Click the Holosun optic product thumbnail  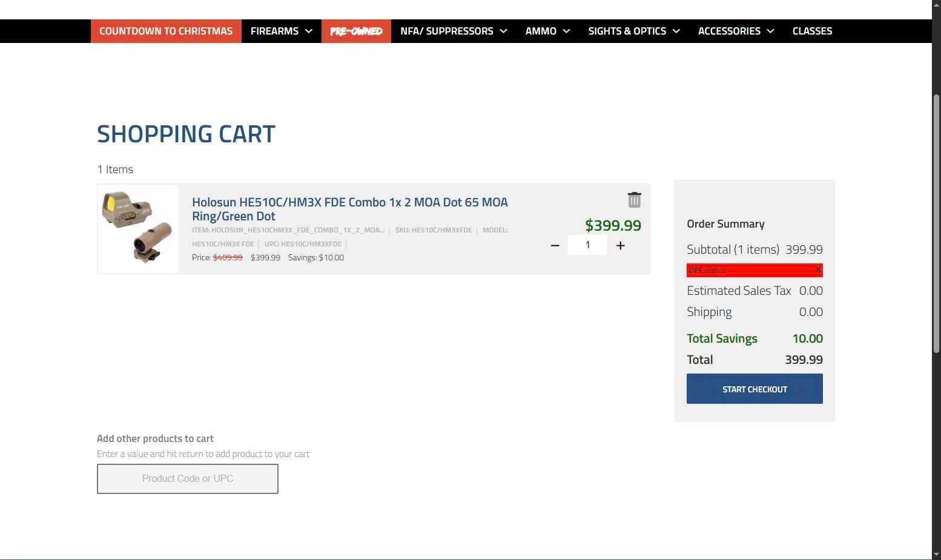tap(138, 228)
